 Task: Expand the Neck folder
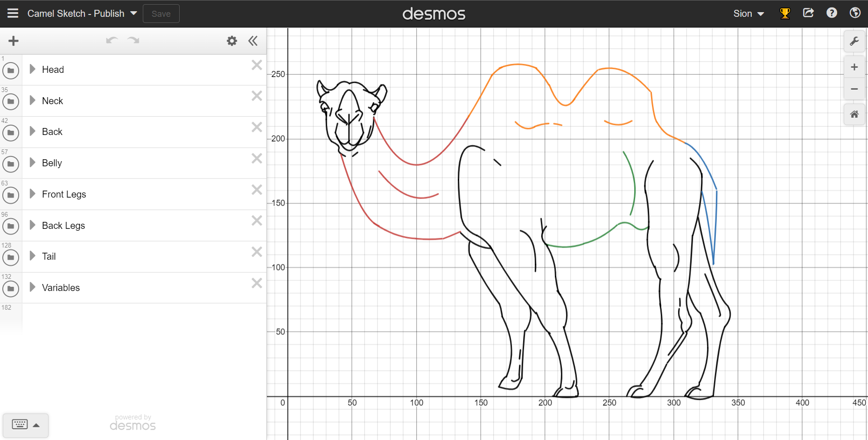pos(32,100)
